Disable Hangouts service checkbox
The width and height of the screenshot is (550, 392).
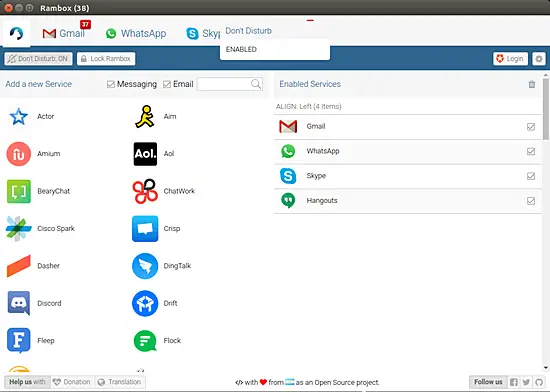[531, 201]
